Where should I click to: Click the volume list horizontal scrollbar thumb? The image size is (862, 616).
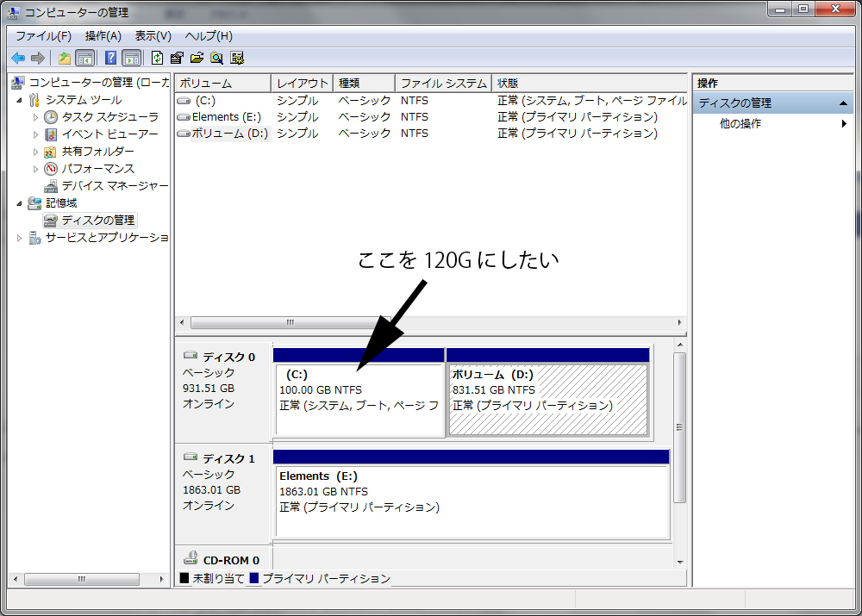tap(290, 322)
